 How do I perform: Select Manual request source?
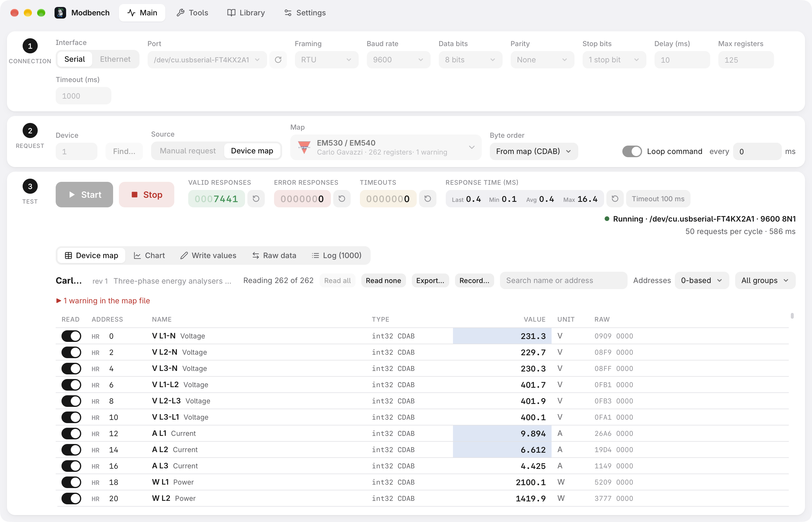point(188,151)
